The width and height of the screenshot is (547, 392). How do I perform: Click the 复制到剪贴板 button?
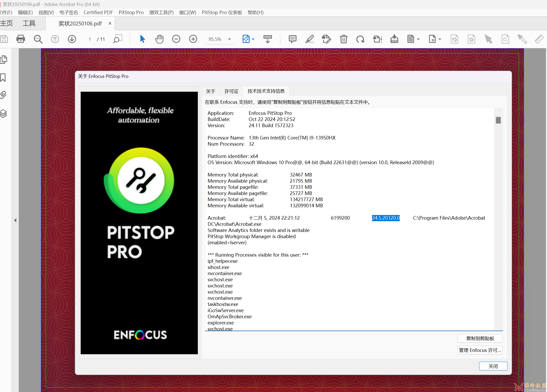tap(480, 338)
